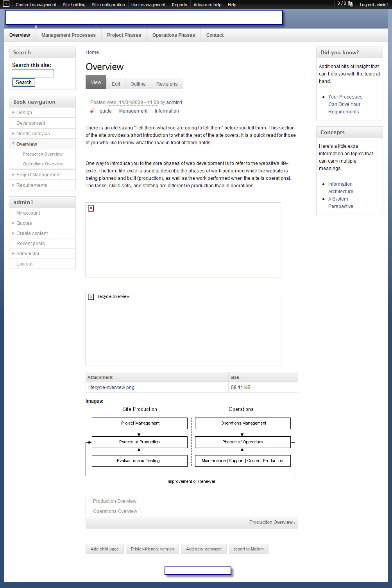Expand the Requirements navigation item
392x588 pixels.
tap(13, 185)
